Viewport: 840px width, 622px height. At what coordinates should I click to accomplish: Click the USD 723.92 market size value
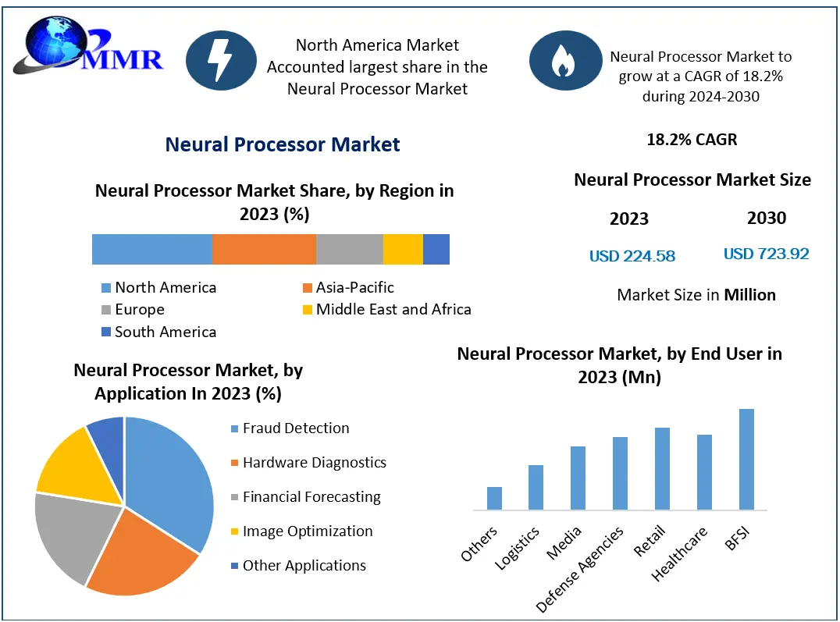pyautogui.click(x=766, y=254)
